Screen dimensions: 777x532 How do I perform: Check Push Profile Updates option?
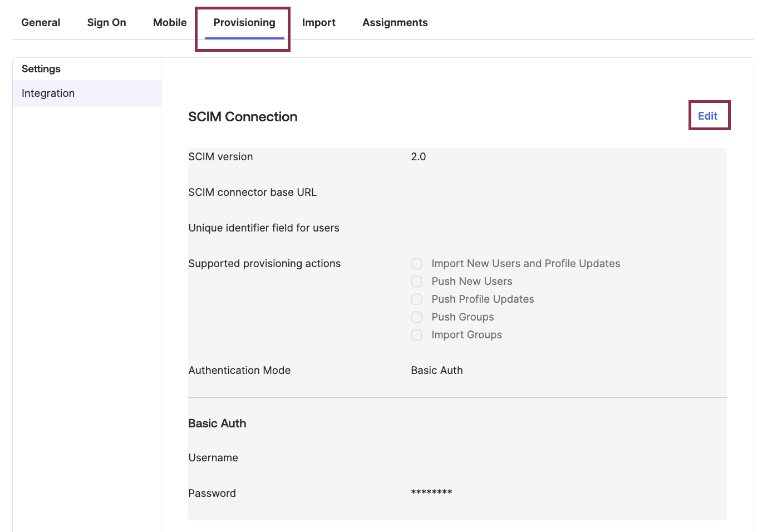click(416, 299)
